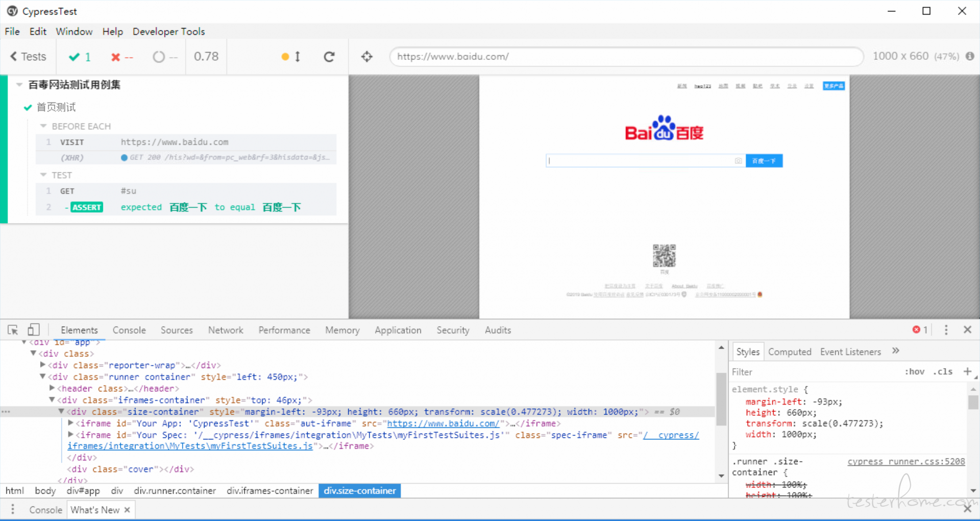Open the File menu
Image resolution: width=980 pixels, height=521 pixels.
pyautogui.click(x=12, y=32)
